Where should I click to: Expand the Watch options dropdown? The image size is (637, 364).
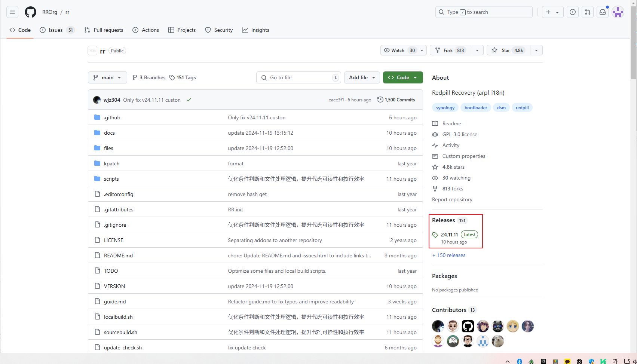pos(422,50)
